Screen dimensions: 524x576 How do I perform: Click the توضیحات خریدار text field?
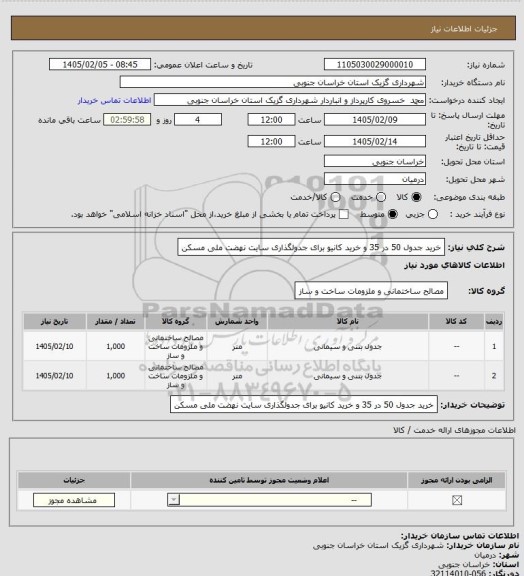304,404
